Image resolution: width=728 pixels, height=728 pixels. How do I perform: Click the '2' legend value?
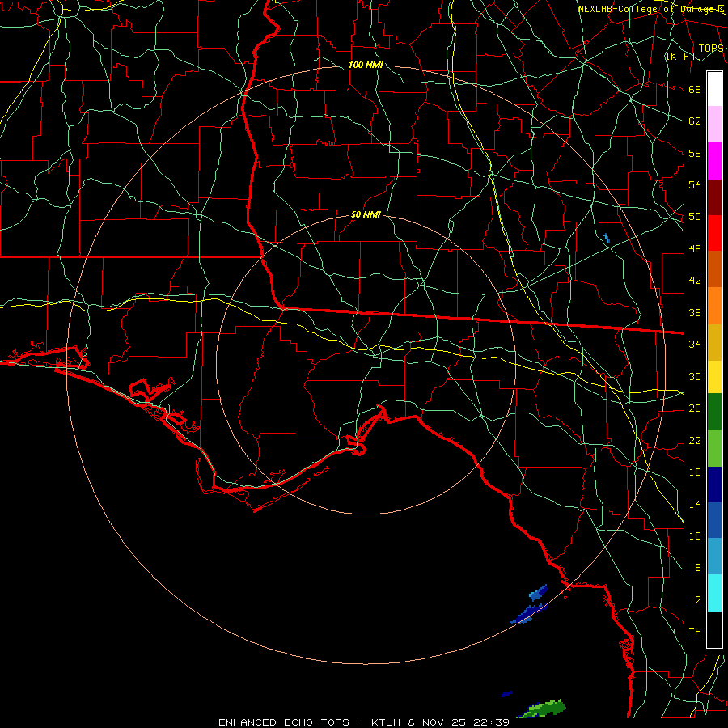coord(697,600)
